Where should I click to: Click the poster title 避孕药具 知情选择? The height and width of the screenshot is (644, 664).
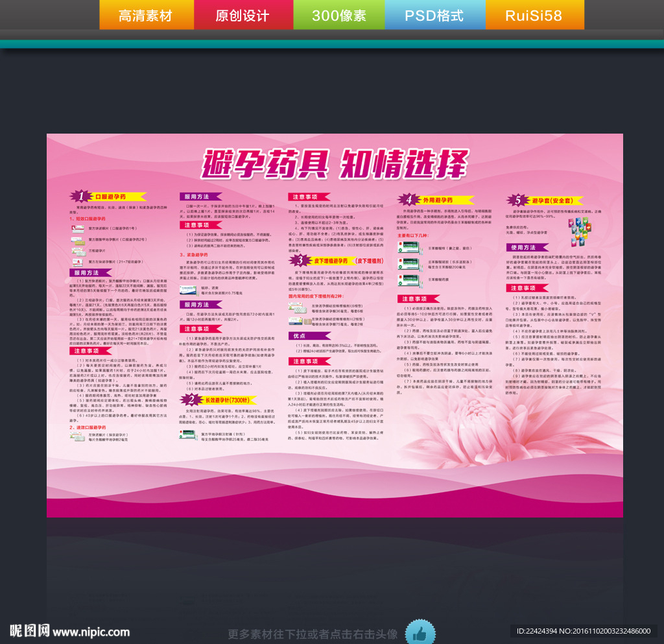[335, 164]
